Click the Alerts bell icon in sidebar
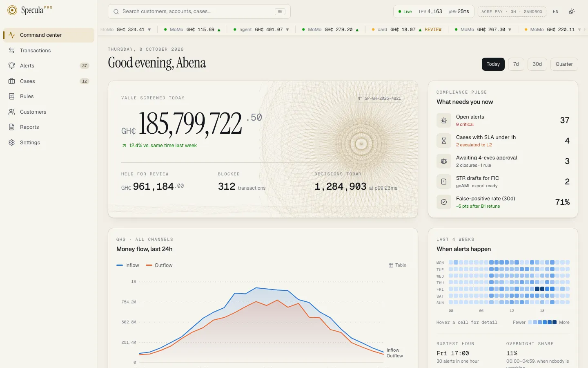Image resolution: width=588 pixels, height=368 pixels. pos(12,66)
